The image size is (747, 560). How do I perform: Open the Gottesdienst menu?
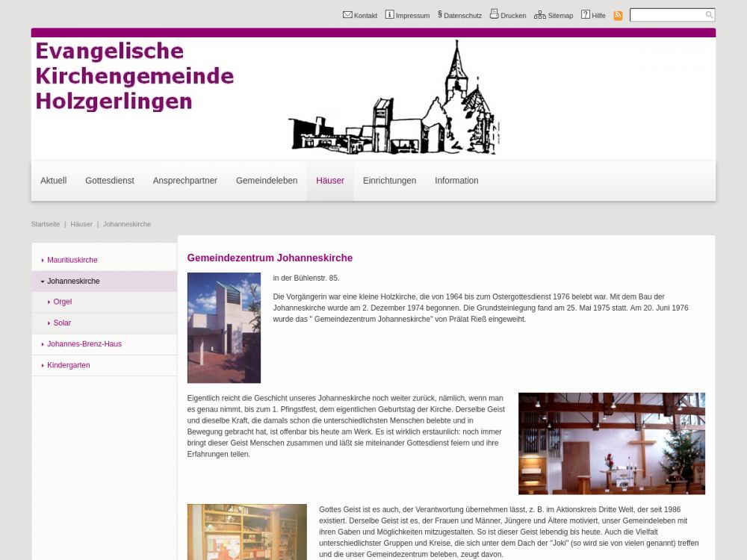110,181
